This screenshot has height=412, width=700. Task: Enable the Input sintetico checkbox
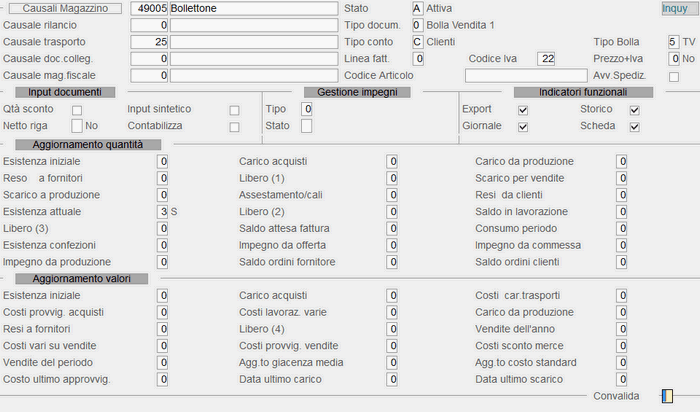click(234, 110)
